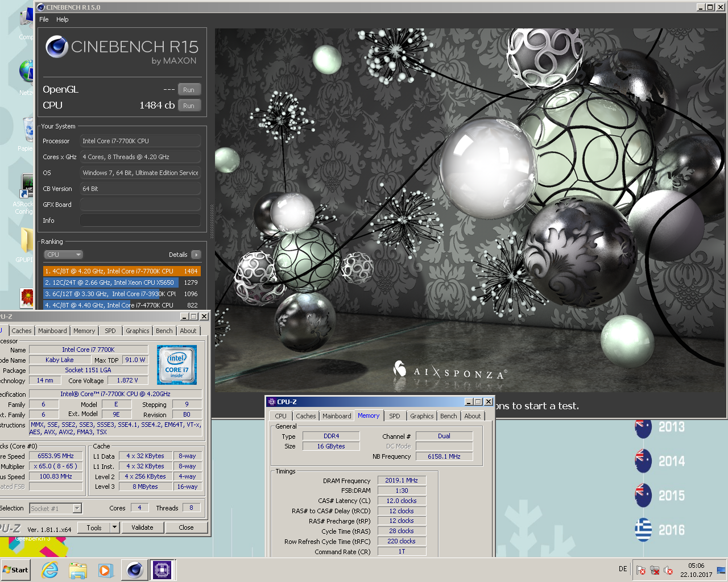
Task: Click the DE language indicator in tray
Action: pos(623,569)
